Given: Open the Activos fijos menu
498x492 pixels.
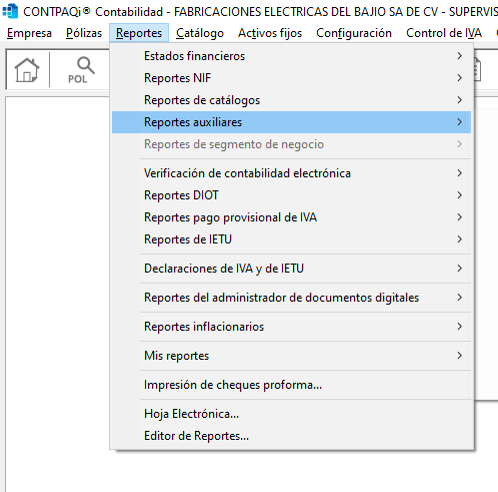Looking at the screenshot, I should [x=270, y=33].
